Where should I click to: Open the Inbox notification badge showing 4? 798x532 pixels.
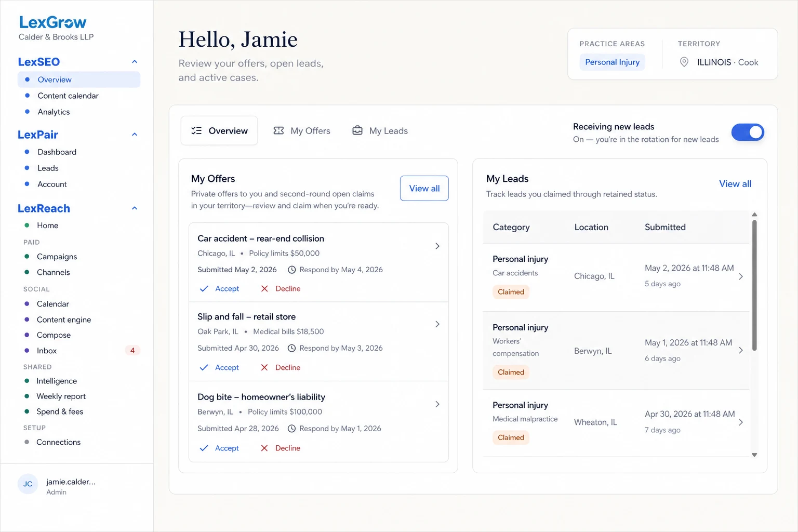point(132,351)
